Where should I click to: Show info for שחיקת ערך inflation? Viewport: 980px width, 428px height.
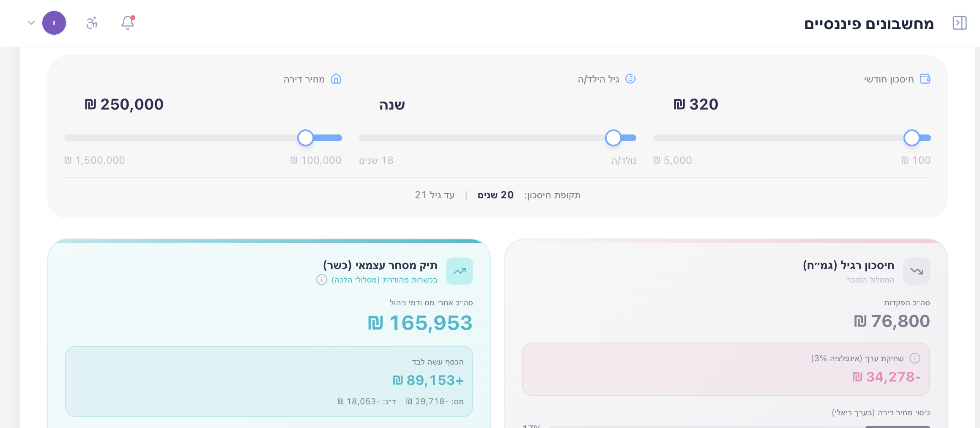coord(915,359)
